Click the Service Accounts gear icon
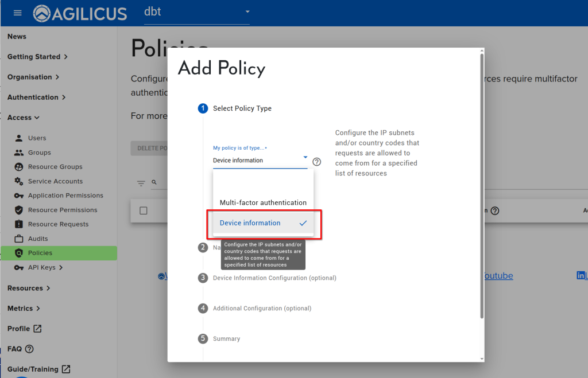The width and height of the screenshot is (588, 378). pos(19,181)
